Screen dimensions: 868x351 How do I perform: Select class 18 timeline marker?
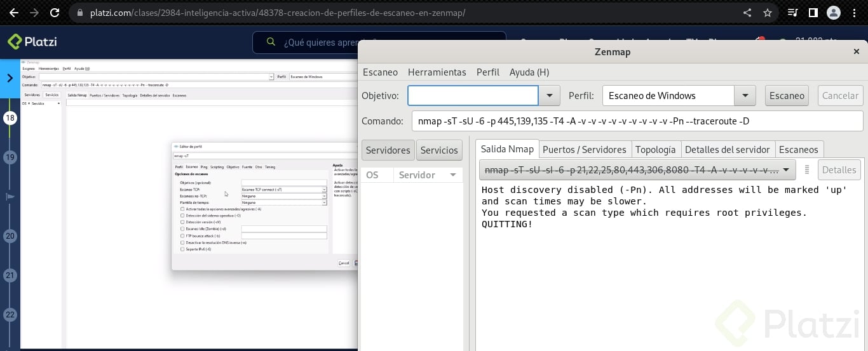pos(10,117)
